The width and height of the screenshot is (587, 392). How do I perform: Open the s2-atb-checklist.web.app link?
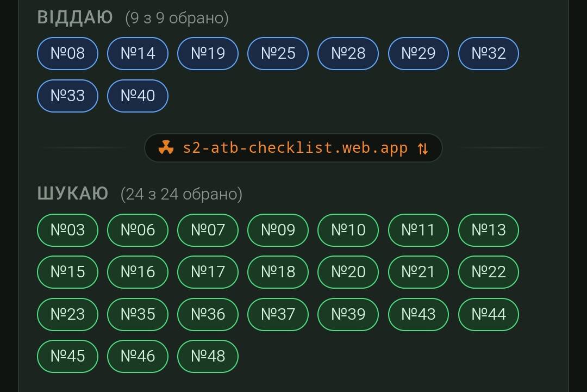click(295, 148)
